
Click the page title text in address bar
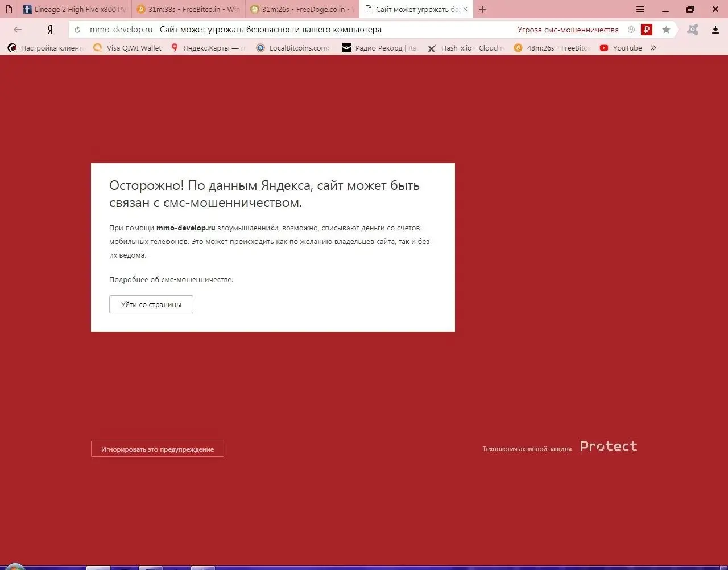click(271, 30)
